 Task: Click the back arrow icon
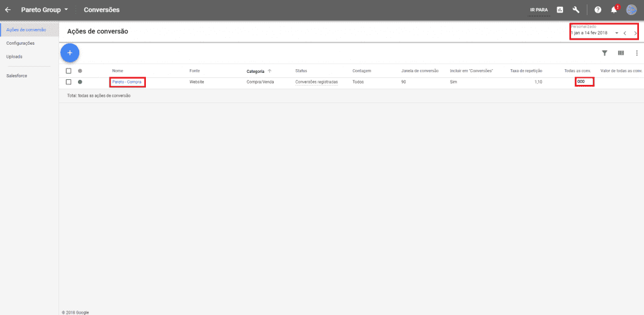(8, 10)
